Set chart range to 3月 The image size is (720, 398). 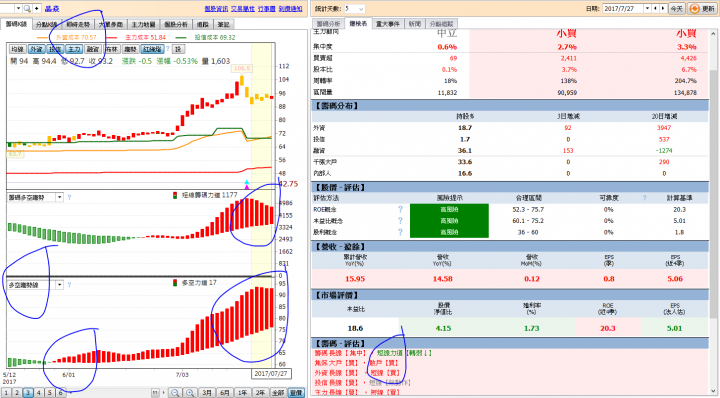[x=207, y=393]
